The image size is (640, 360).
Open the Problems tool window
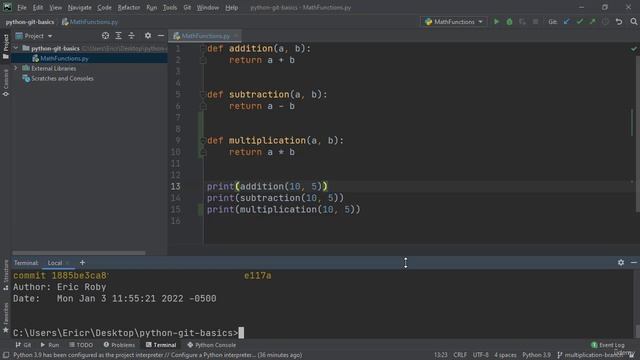[x=119, y=345]
